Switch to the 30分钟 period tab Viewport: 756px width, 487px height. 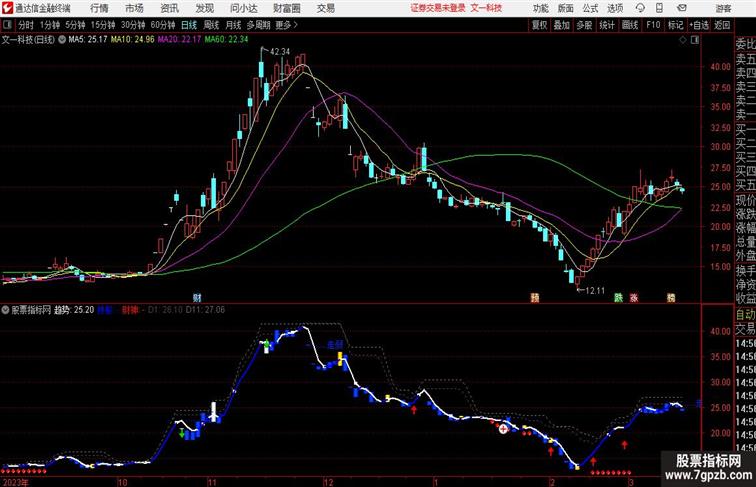(133, 25)
